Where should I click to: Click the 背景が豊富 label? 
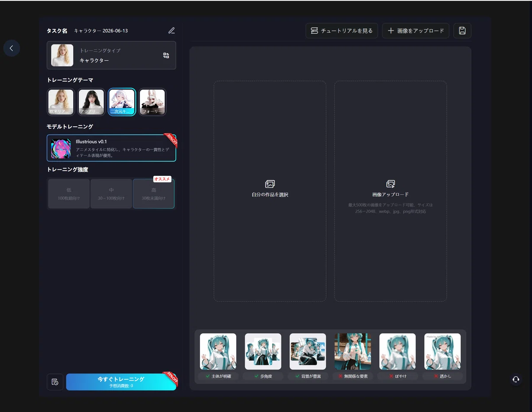click(x=308, y=376)
